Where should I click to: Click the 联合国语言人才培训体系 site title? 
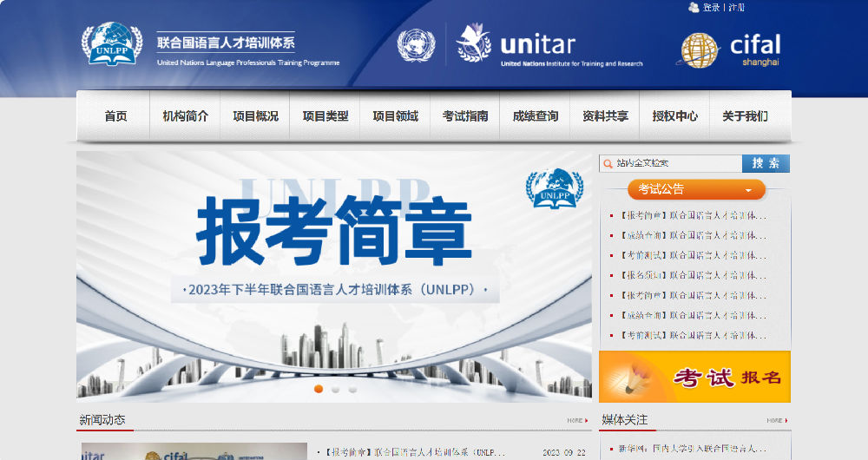coord(226,43)
